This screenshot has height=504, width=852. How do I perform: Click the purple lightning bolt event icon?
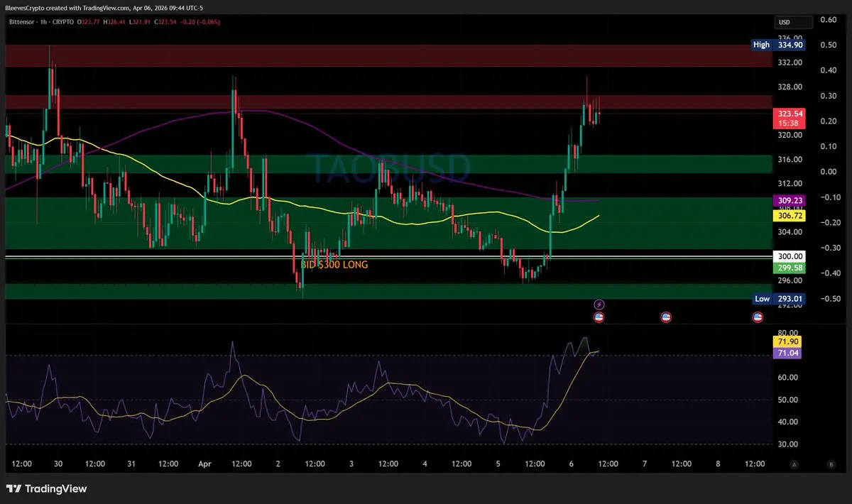[599, 305]
